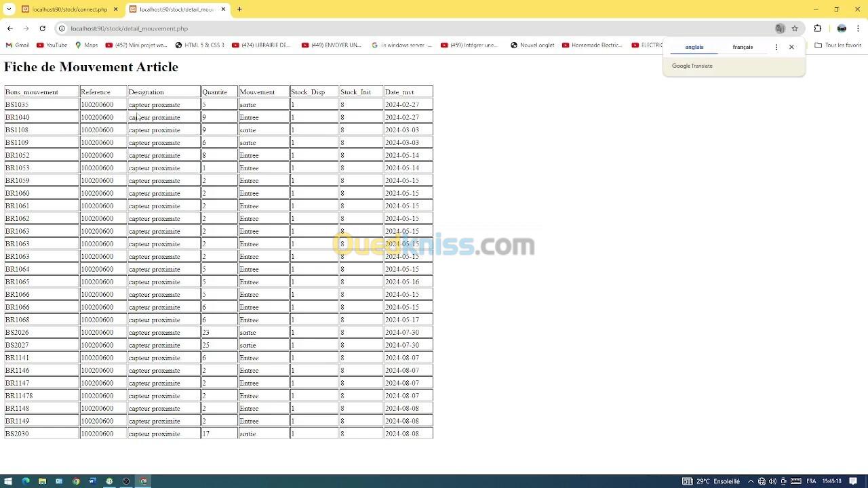The image size is (868, 488).
Task: Open the Chrome profile avatar
Action: (842, 28)
